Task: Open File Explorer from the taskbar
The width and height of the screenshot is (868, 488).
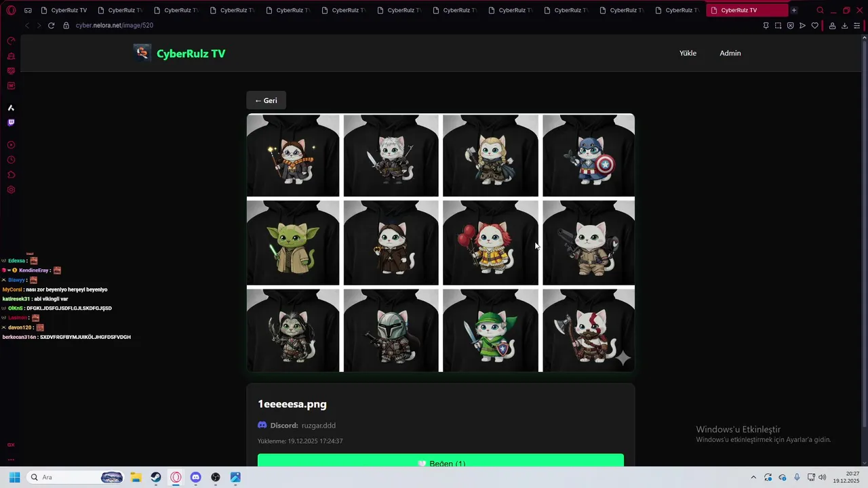Action: (136, 477)
